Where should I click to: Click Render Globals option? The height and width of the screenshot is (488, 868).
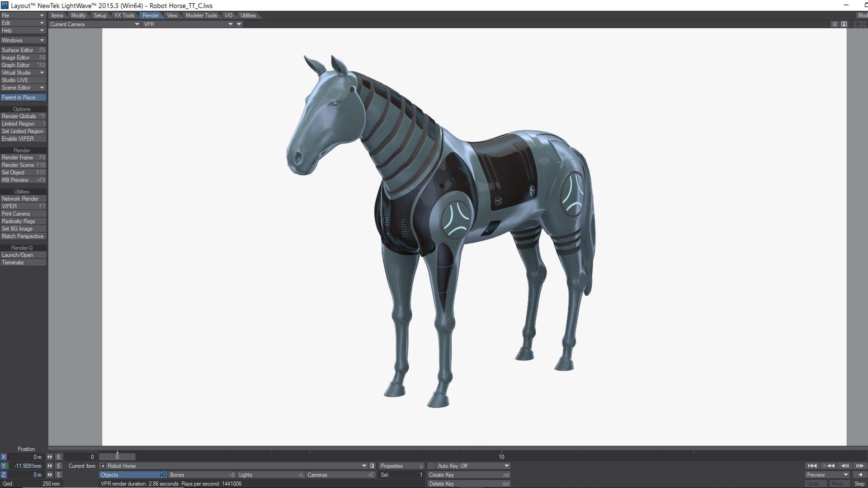coord(23,116)
